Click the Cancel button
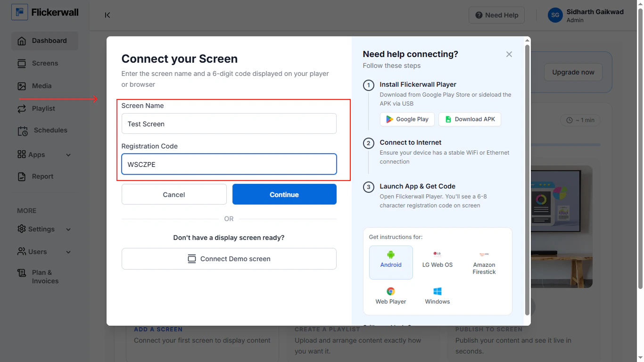Screen dimensions: 644x362 tap(174, 194)
